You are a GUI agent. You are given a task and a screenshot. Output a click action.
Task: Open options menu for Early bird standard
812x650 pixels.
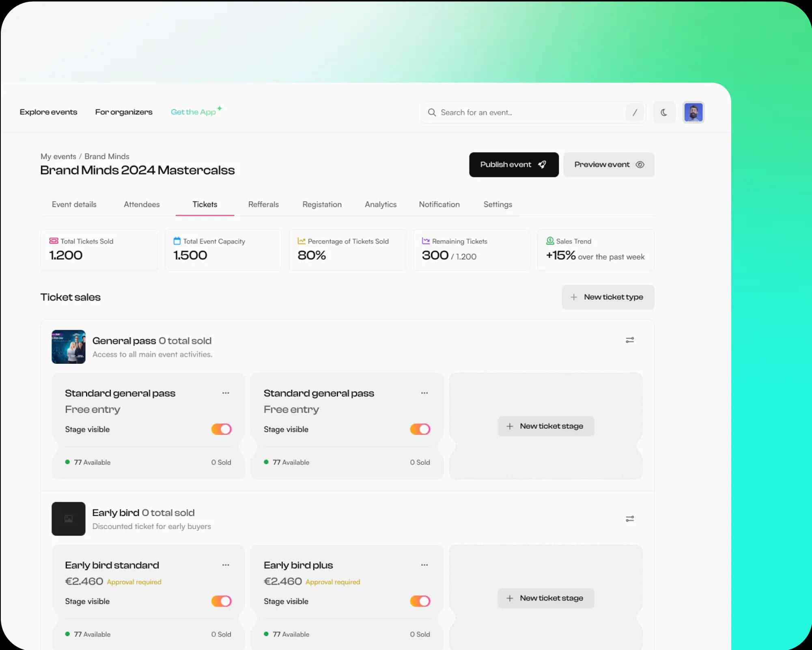pyautogui.click(x=226, y=565)
